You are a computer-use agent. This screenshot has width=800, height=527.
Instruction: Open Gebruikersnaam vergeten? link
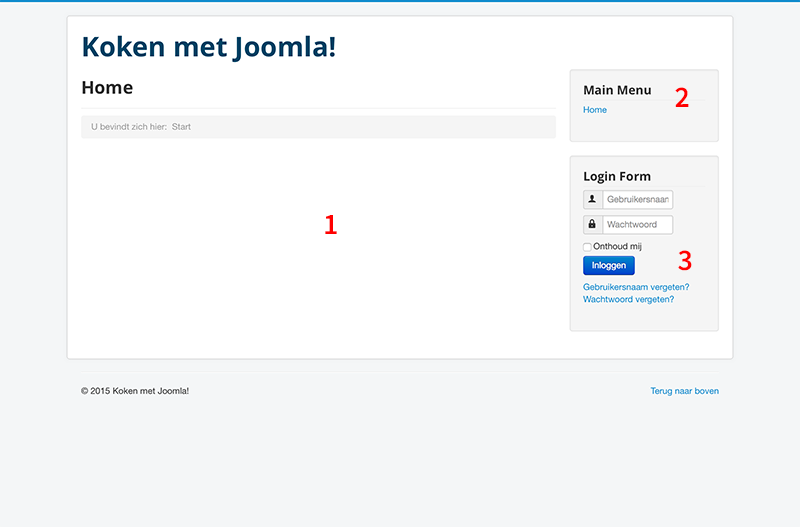pos(636,287)
